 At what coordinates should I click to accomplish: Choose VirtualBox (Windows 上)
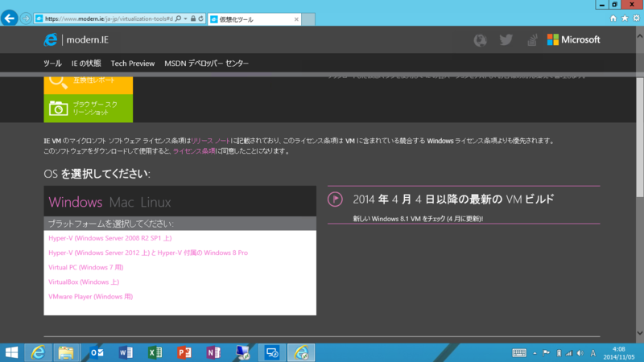pos(84,282)
